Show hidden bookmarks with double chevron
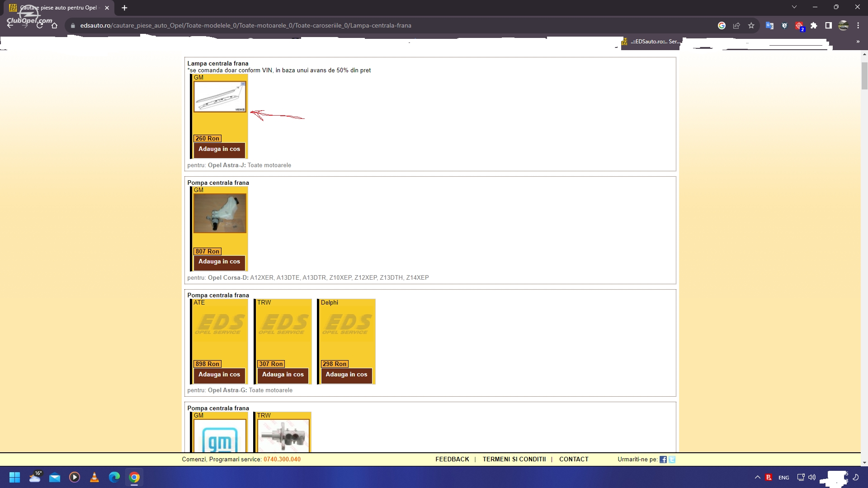 858,42
